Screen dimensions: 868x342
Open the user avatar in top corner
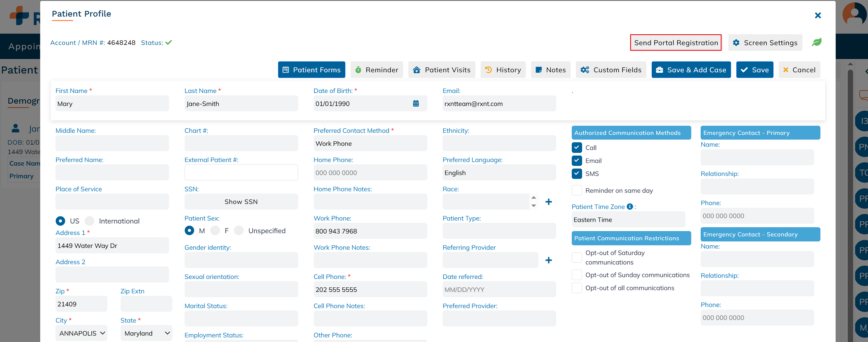(x=854, y=14)
